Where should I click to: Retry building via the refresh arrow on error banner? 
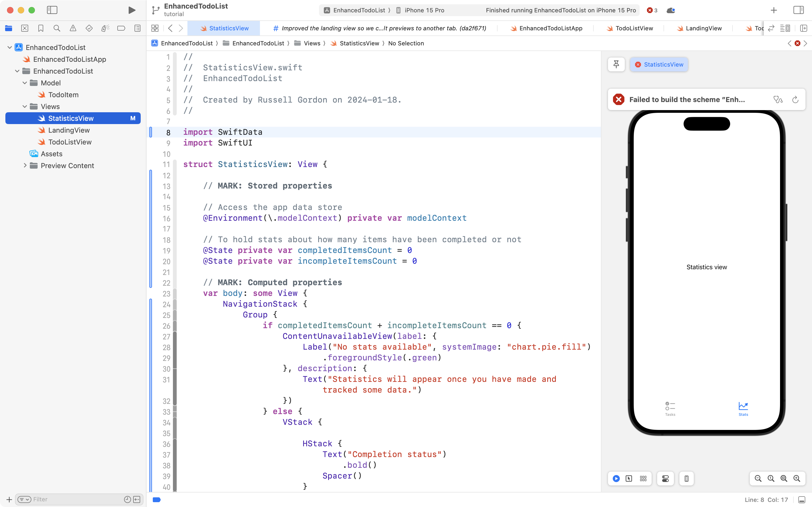pyautogui.click(x=795, y=100)
